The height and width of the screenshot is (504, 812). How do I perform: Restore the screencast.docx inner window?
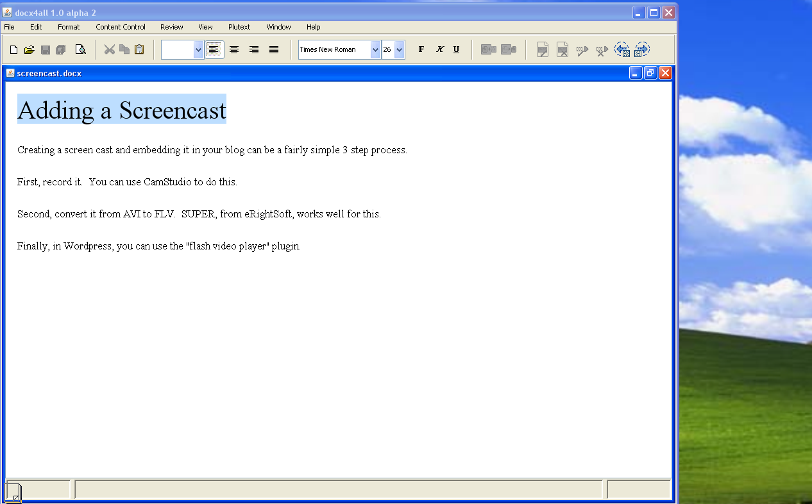coord(650,73)
